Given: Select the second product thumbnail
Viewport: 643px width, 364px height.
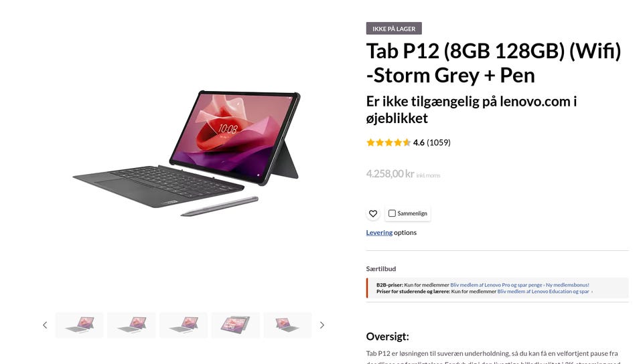Looking at the screenshot, I should [131, 325].
